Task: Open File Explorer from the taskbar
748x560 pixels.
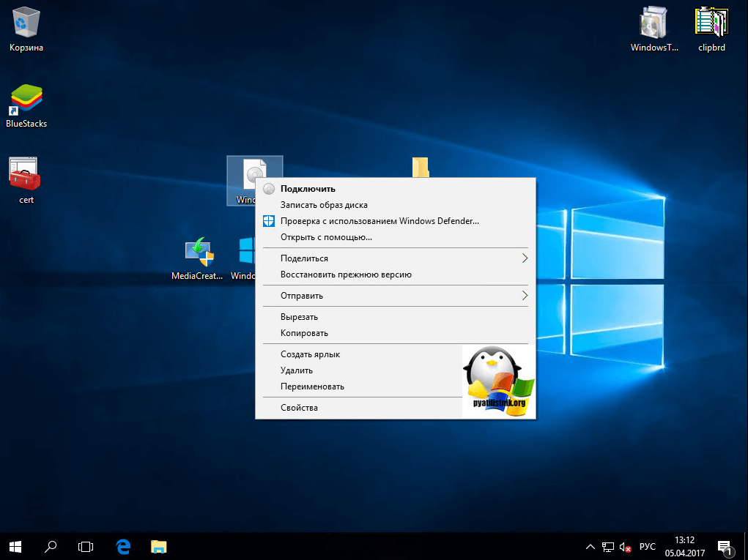Action: 159,546
